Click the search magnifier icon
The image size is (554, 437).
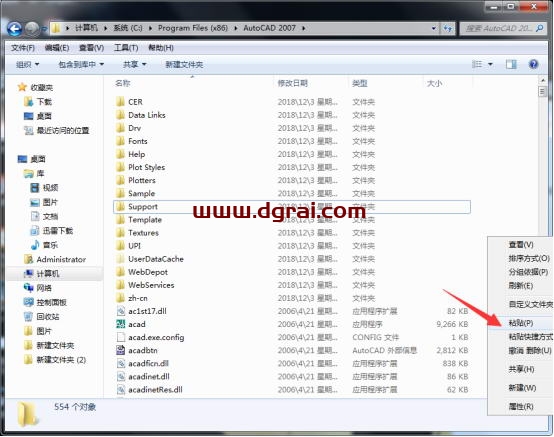pyautogui.click(x=539, y=28)
